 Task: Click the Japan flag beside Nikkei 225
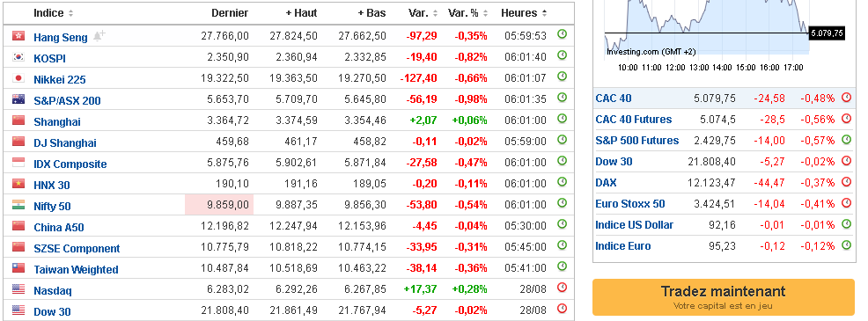(18, 78)
